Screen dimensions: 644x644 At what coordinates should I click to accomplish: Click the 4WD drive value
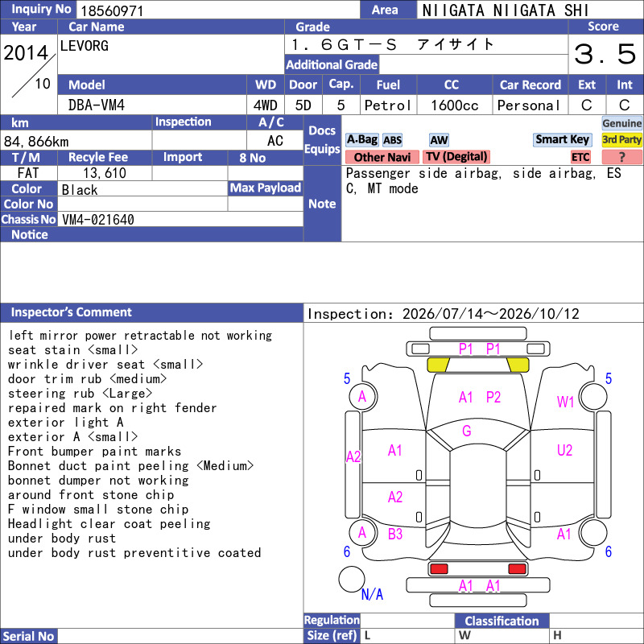265,105
